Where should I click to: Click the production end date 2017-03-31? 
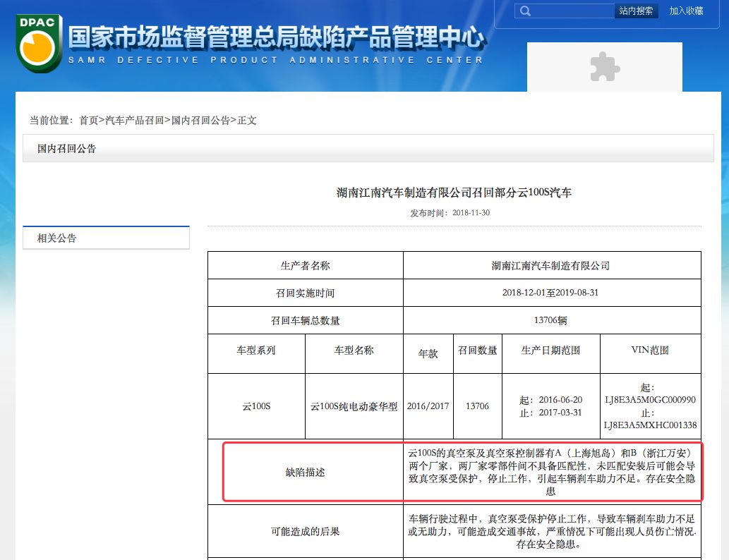[560, 413]
